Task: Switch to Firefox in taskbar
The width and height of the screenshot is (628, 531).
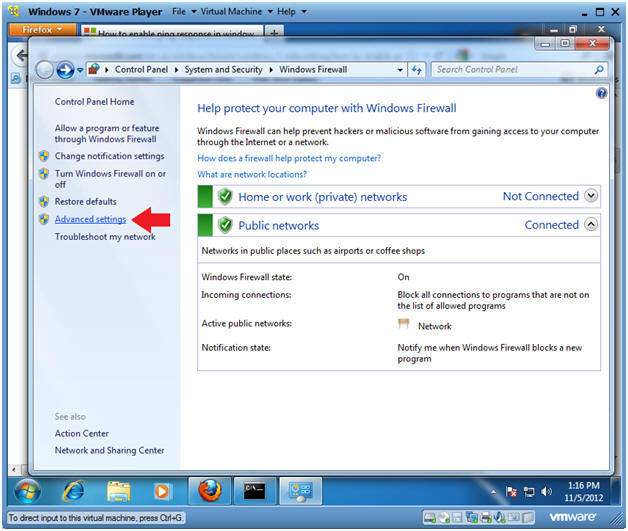Action: coord(210,491)
